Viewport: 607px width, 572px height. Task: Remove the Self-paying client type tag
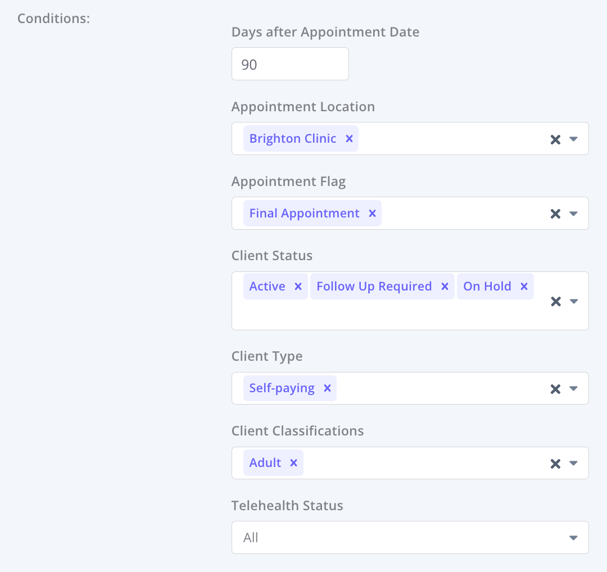[x=327, y=389]
